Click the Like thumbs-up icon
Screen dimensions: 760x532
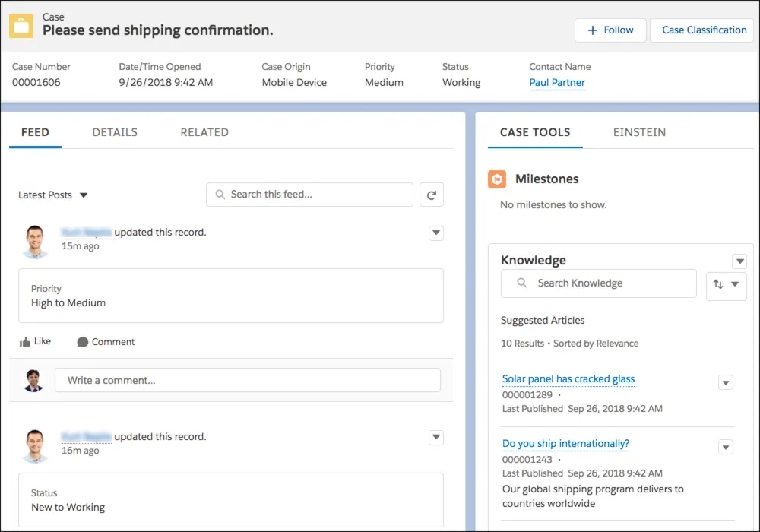(x=25, y=342)
